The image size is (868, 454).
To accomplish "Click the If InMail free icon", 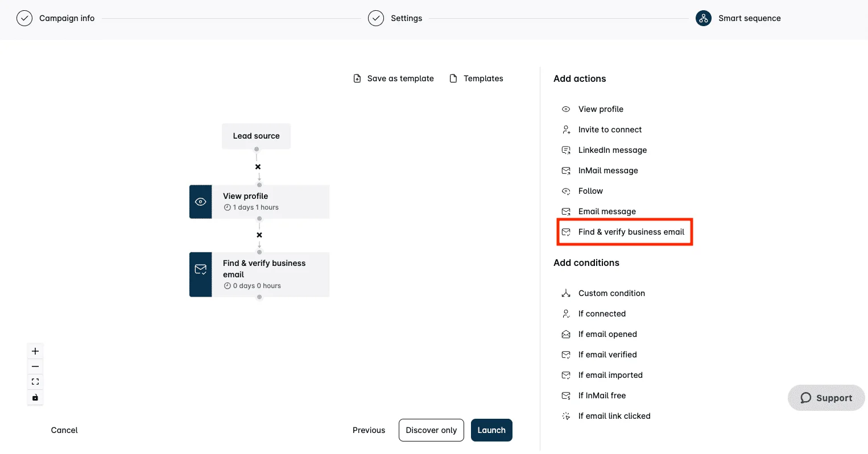I will point(566,395).
